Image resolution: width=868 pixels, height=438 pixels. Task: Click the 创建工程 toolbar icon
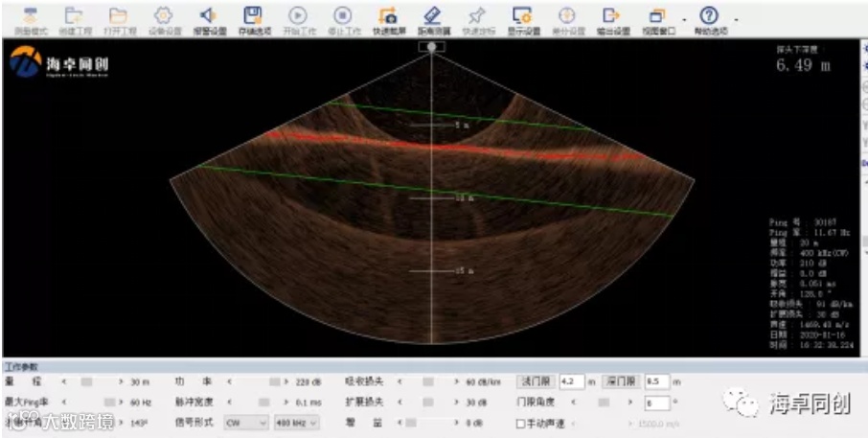click(75, 16)
